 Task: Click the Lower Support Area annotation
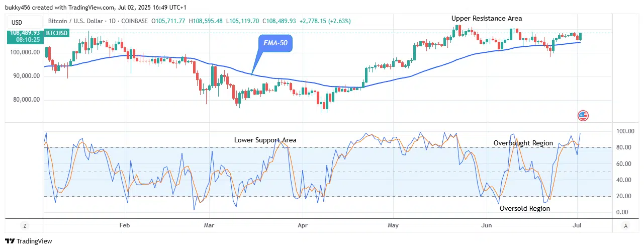pyautogui.click(x=265, y=140)
